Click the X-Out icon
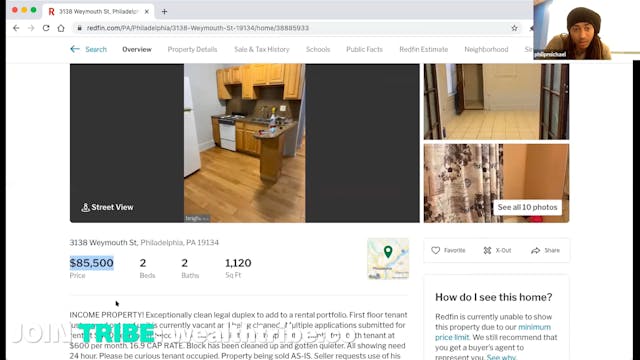The image size is (640, 360). (x=487, y=250)
